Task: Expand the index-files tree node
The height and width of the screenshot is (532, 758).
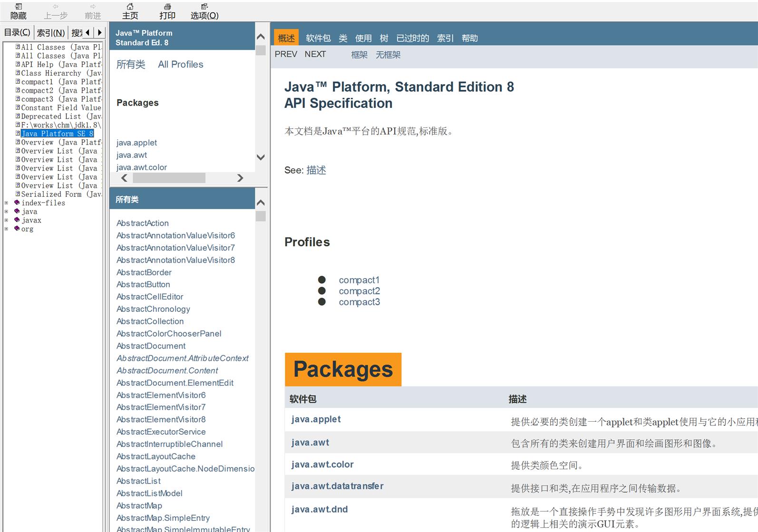Action: coord(6,203)
